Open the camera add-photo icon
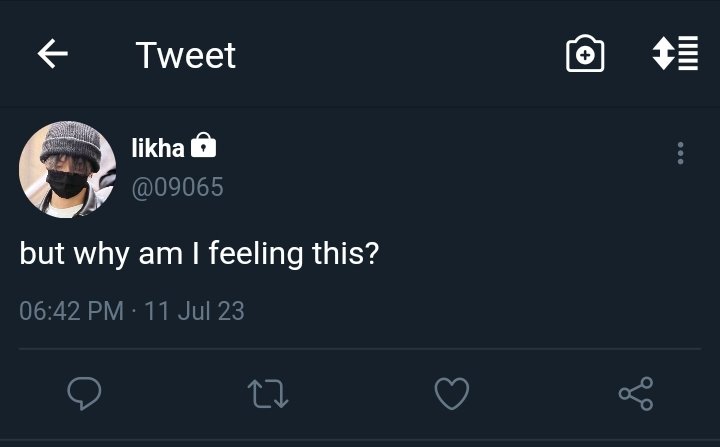720x447 pixels. (585, 54)
